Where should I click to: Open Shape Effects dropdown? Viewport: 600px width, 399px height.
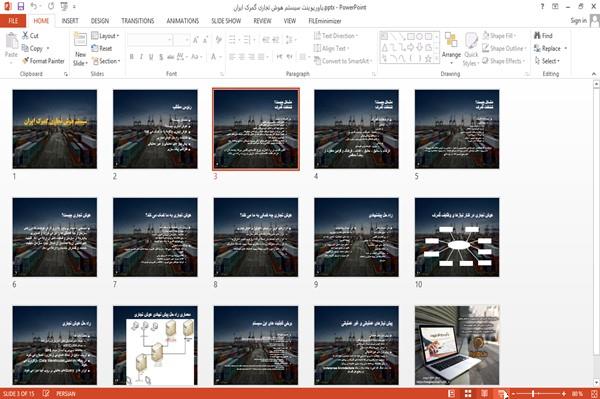click(504, 61)
